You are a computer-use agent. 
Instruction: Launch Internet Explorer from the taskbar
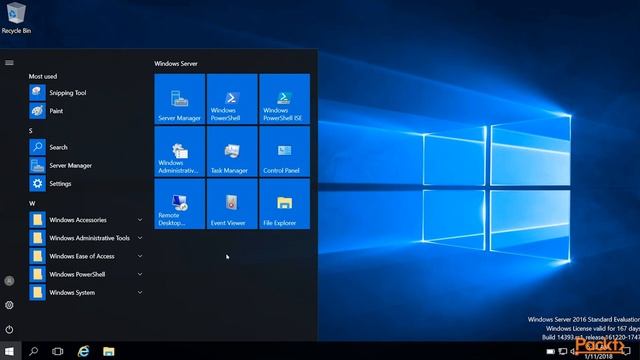coord(83,351)
